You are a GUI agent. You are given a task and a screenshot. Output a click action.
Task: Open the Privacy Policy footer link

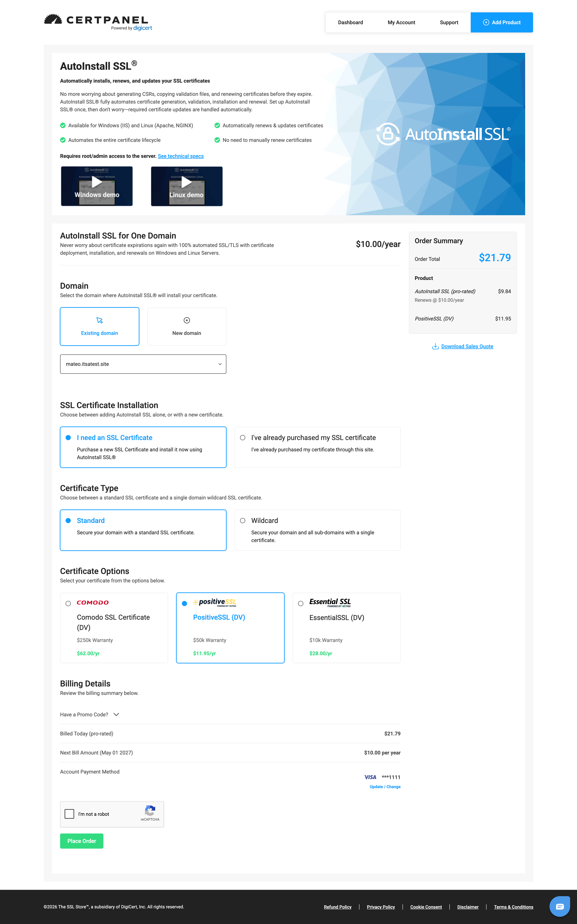381,907
